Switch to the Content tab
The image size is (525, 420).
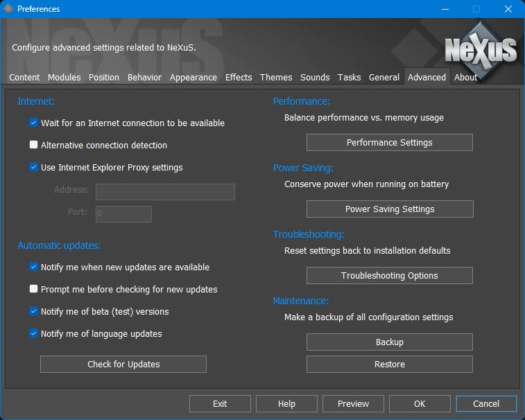click(24, 78)
